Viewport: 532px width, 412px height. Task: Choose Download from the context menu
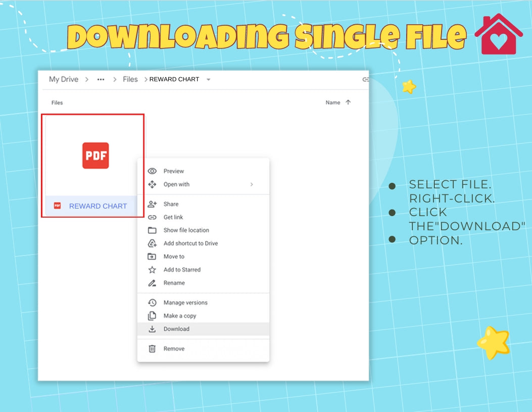[x=176, y=329]
